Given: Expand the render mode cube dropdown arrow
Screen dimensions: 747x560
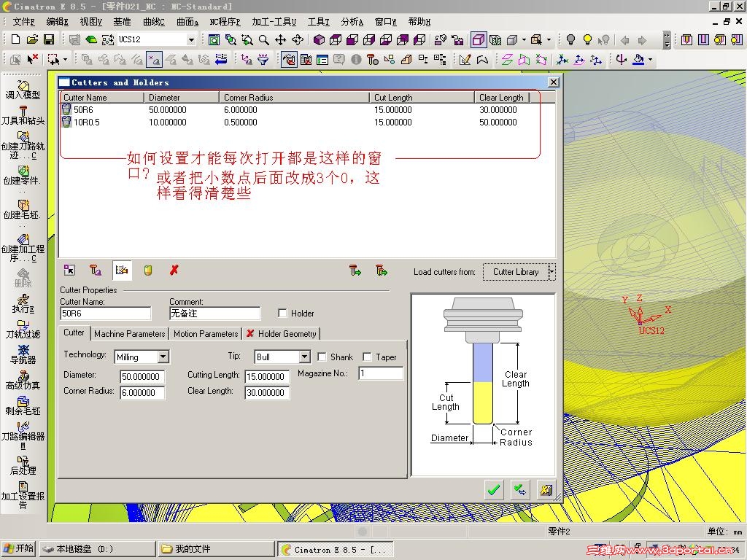Looking at the screenshot, I should tap(524, 40).
